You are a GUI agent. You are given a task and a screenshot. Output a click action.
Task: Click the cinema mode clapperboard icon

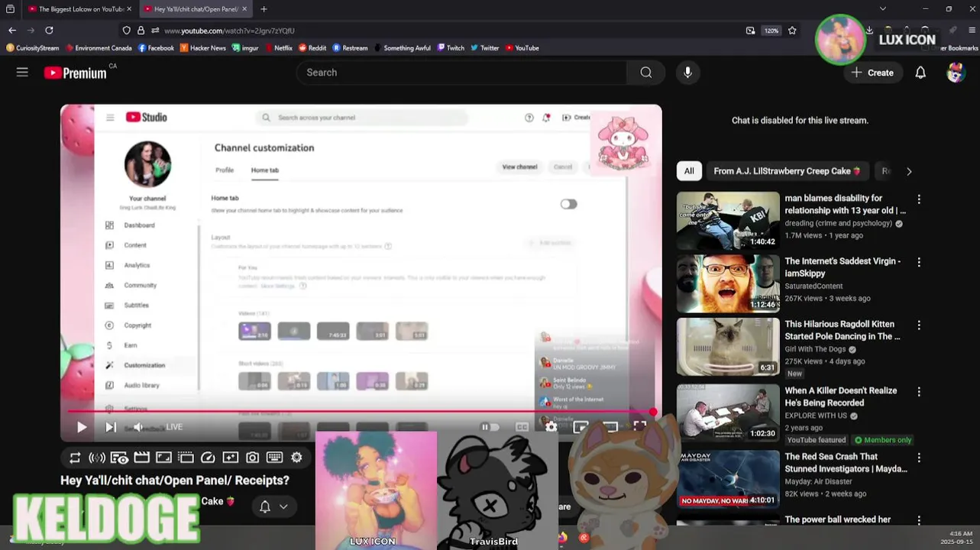(141, 458)
